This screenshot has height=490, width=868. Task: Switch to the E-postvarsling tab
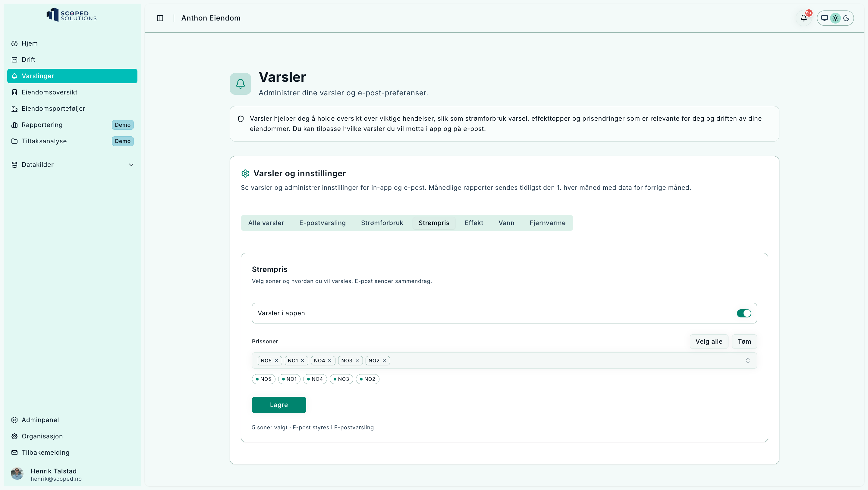(322, 223)
